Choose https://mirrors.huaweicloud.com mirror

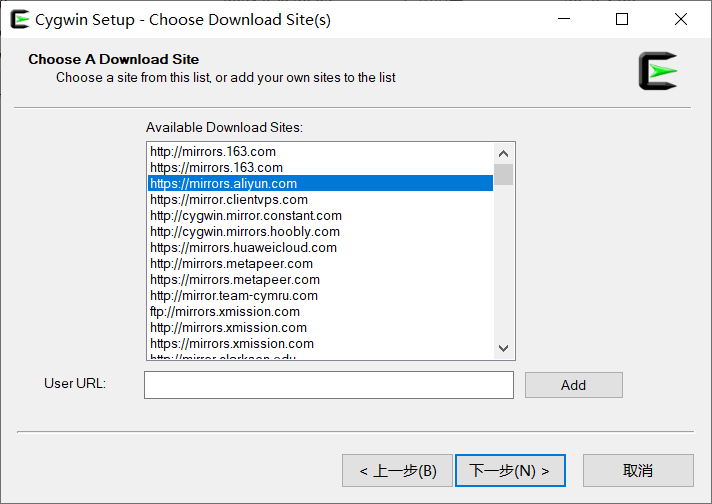(320, 247)
